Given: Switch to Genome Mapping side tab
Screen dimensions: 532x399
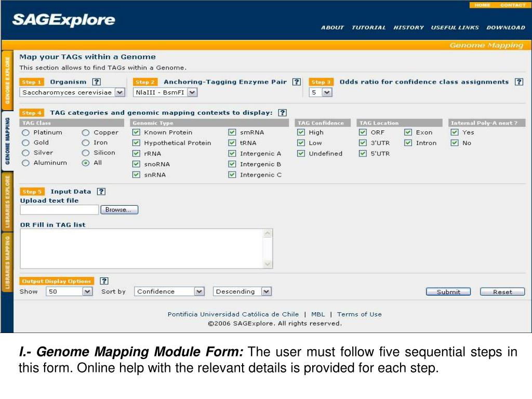Looking at the screenshot, I should [7, 141].
